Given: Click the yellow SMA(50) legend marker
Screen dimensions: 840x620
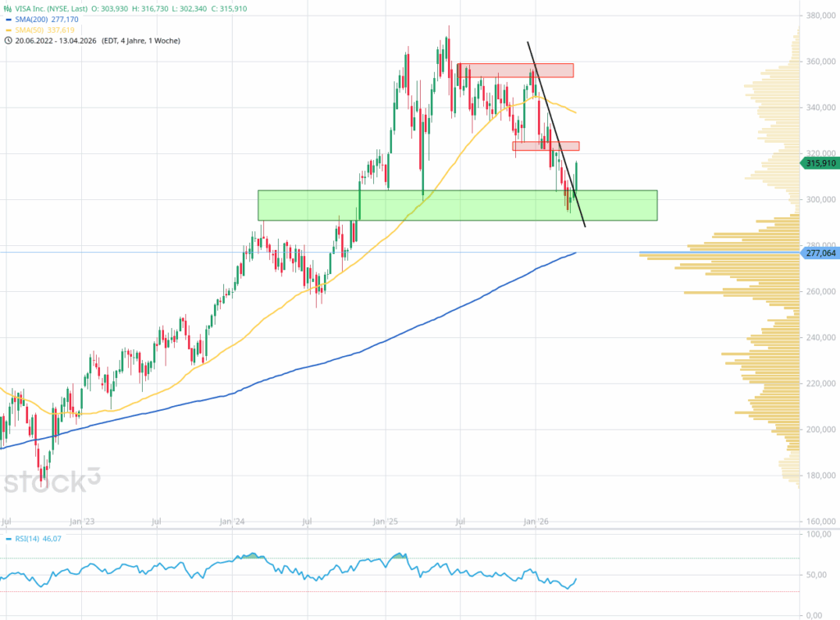Looking at the screenshot, I should (8, 30).
